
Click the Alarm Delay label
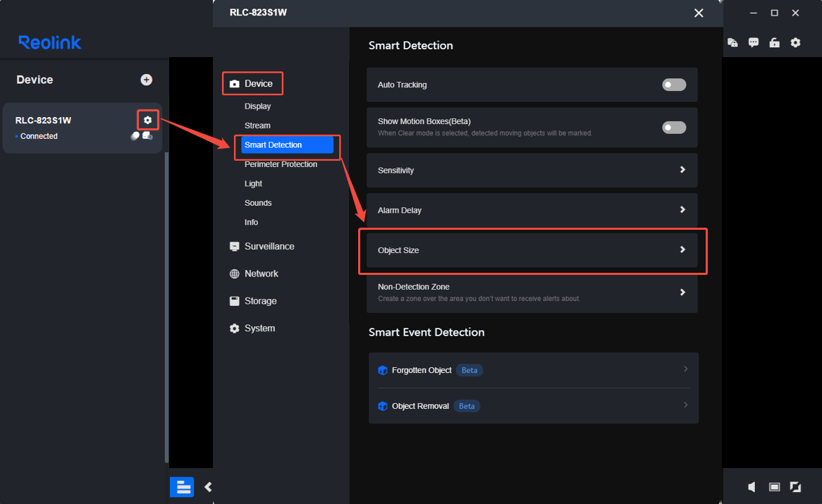point(400,210)
